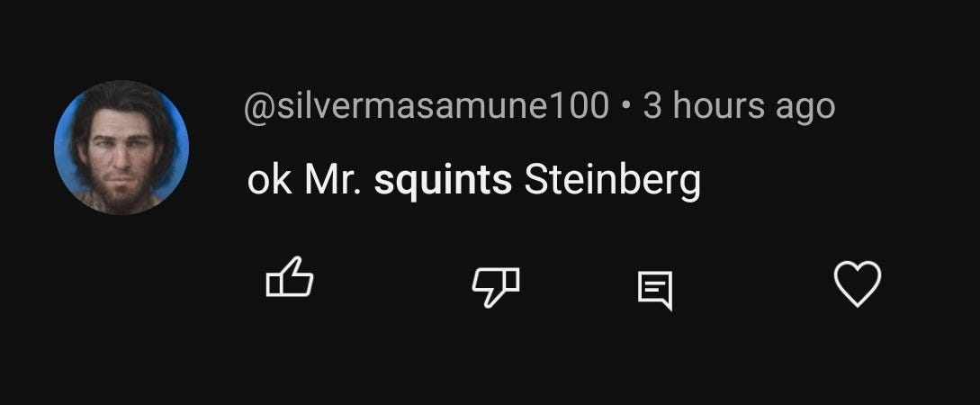Select the comment text "ok Mr. squints Steinberg"
Screen dimensions: 980x405
473,181
